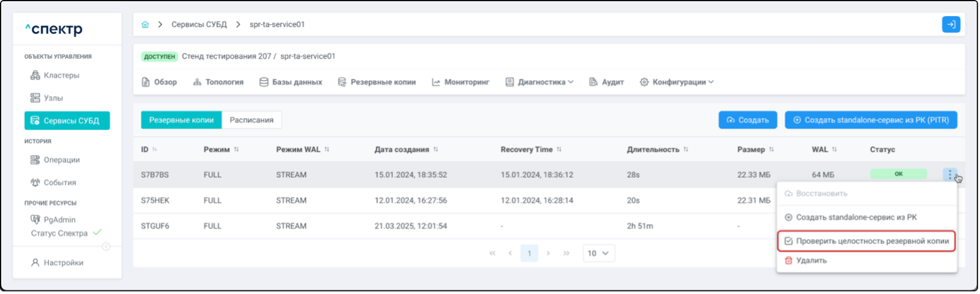This screenshot has width=980, height=294.
Task: Click the home icon in breadcrumb
Action: coord(145,25)
